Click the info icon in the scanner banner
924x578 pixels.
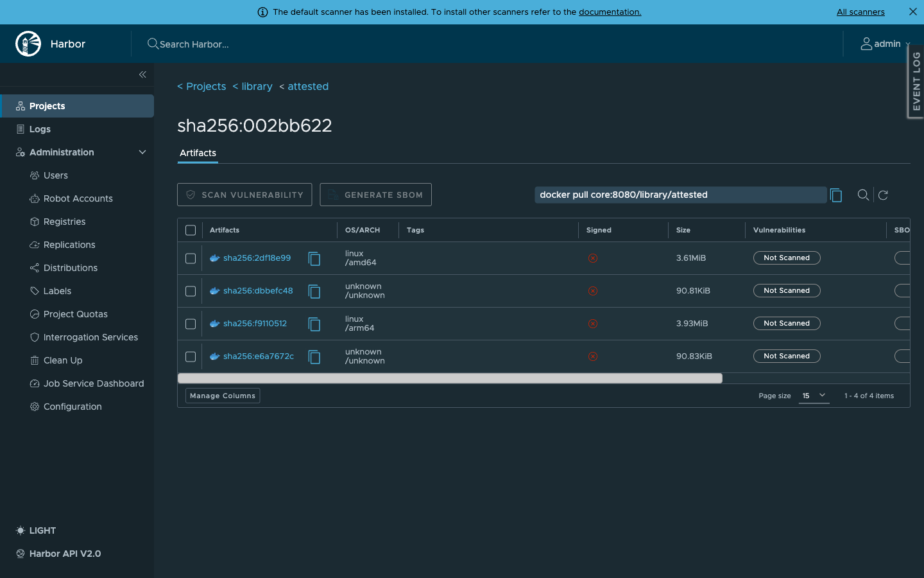[x=262, y=12]
